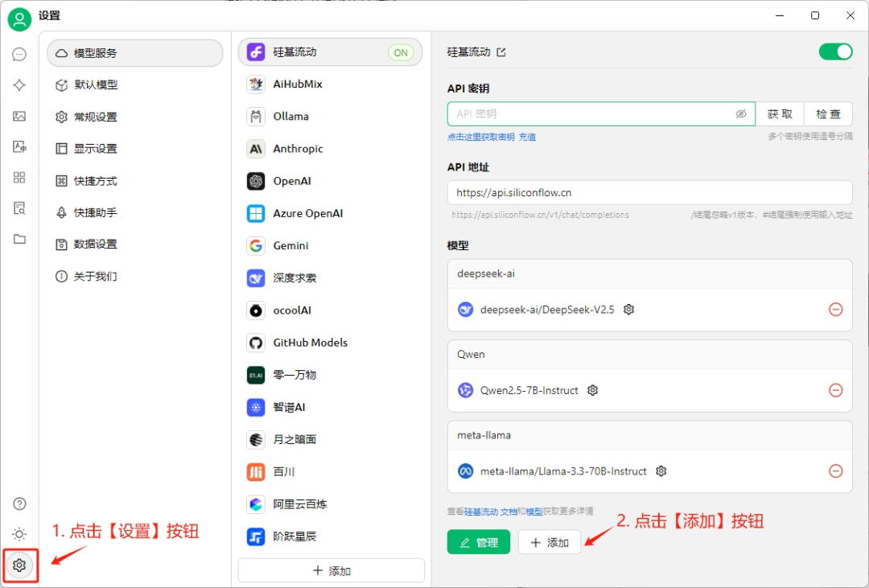Open settings gear for Llama-3.3-70B-Instruct model
Screen dimensions: 869x588
click(661, 471)
